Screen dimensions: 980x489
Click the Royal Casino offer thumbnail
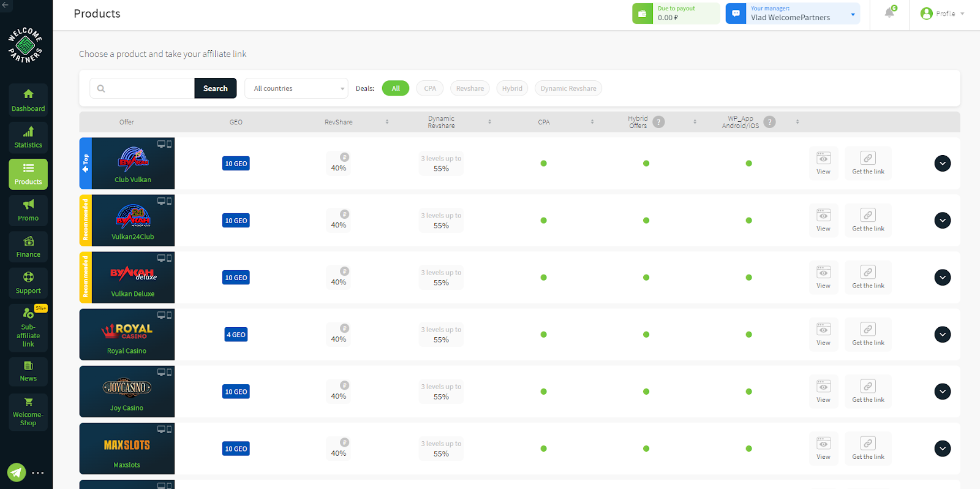[x=127, y=335]
